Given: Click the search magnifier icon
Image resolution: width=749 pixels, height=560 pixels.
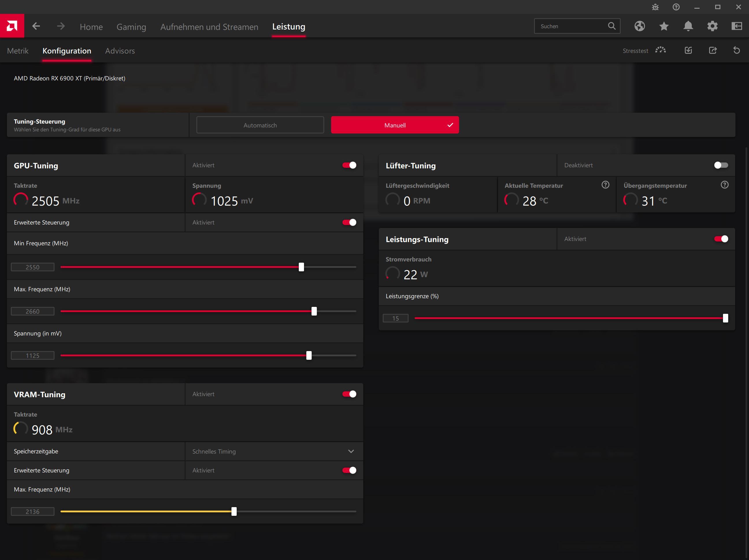Looking at the screenshot, I should [611, 26].
